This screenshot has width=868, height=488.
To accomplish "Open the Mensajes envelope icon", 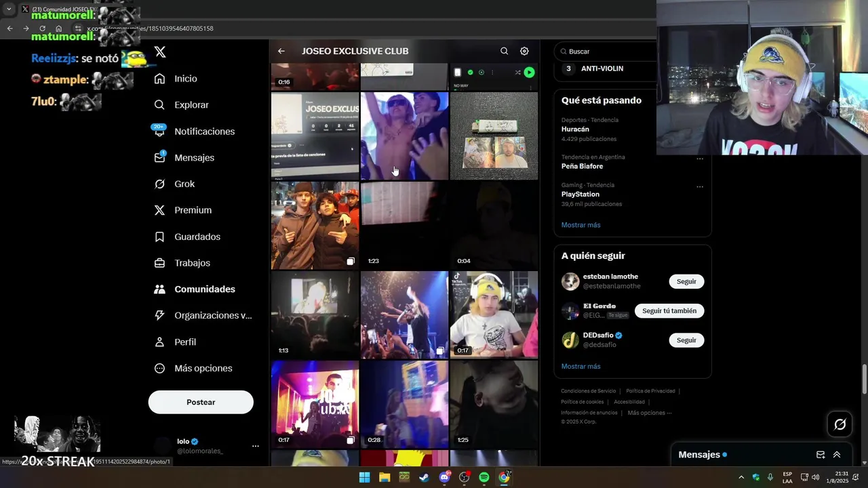I will click(159, 157).
